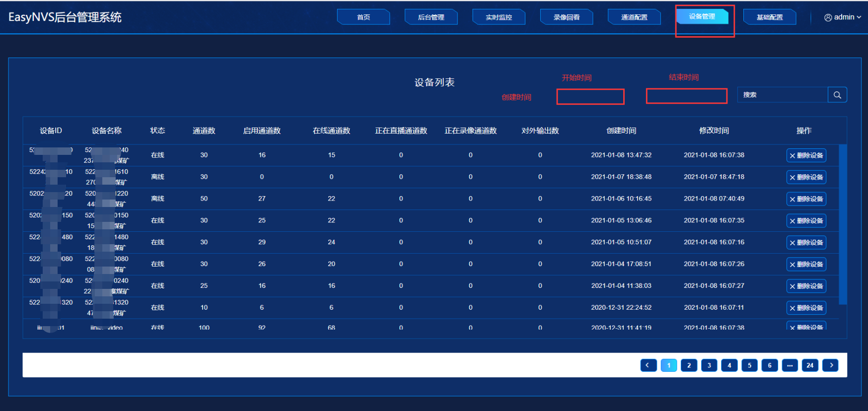Screen dimensions: 868x411
Task: Select page 1 in pagination
Action: 669,365
